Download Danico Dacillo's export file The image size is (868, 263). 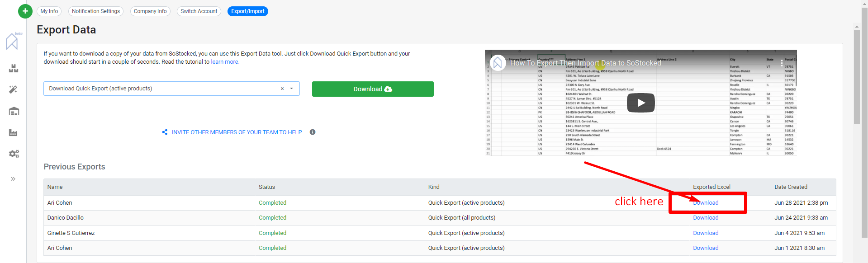(706, 218)
